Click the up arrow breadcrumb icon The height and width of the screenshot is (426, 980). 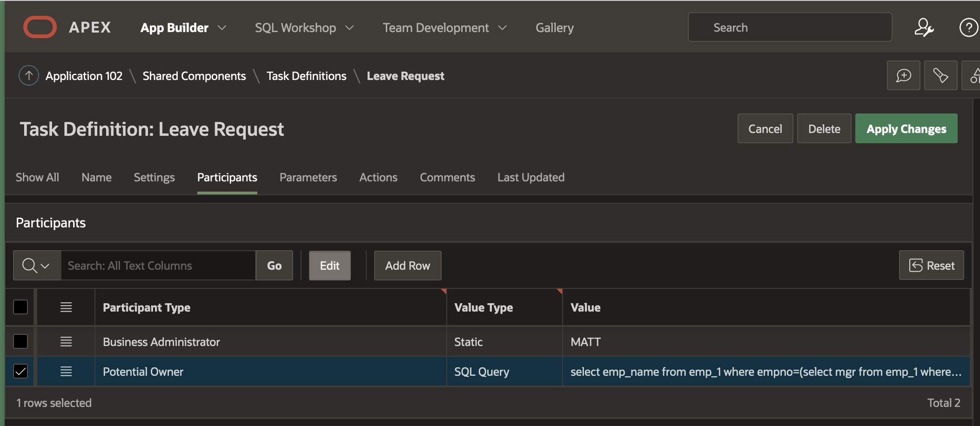tap(29, 75)
